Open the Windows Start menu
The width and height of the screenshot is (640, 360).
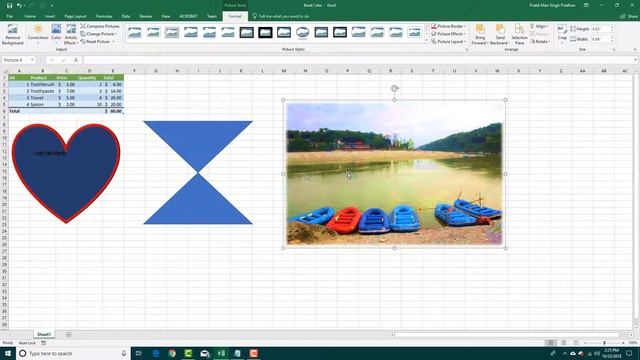(8, 353)
